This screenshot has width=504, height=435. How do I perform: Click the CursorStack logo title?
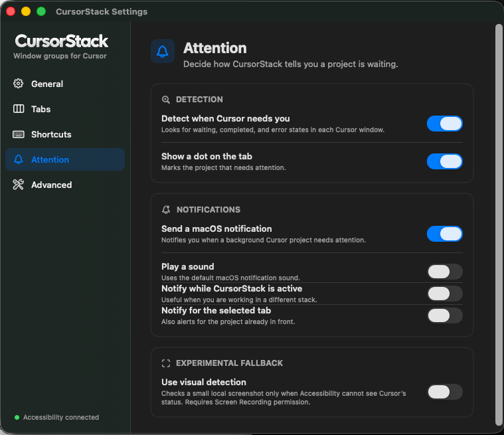(61, 41)
